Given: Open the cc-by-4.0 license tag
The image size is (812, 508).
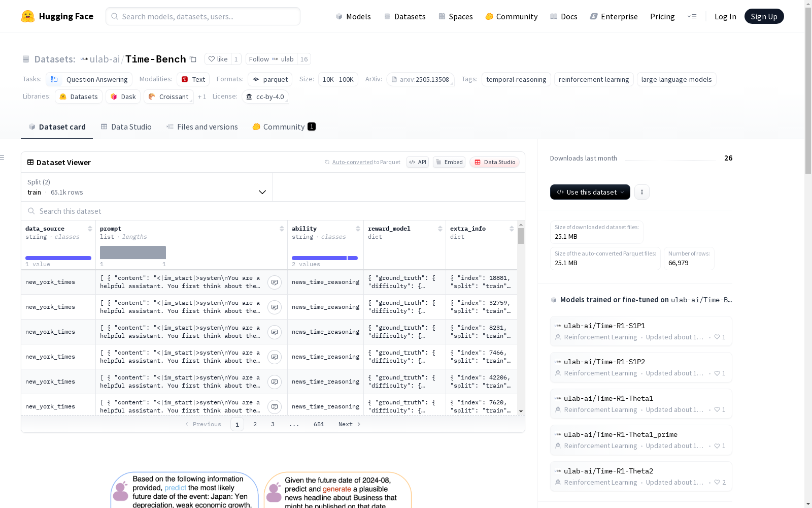Looking at the screenshot, I should click(265, 97).
